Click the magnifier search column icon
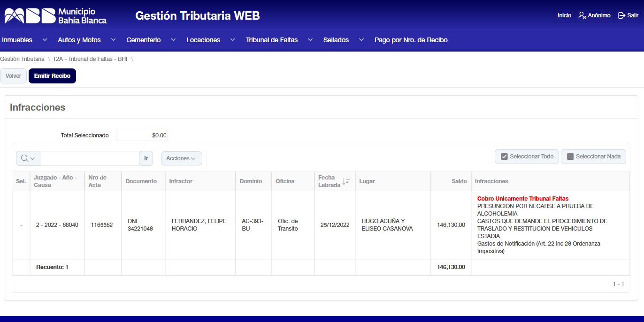 (25, 158)
